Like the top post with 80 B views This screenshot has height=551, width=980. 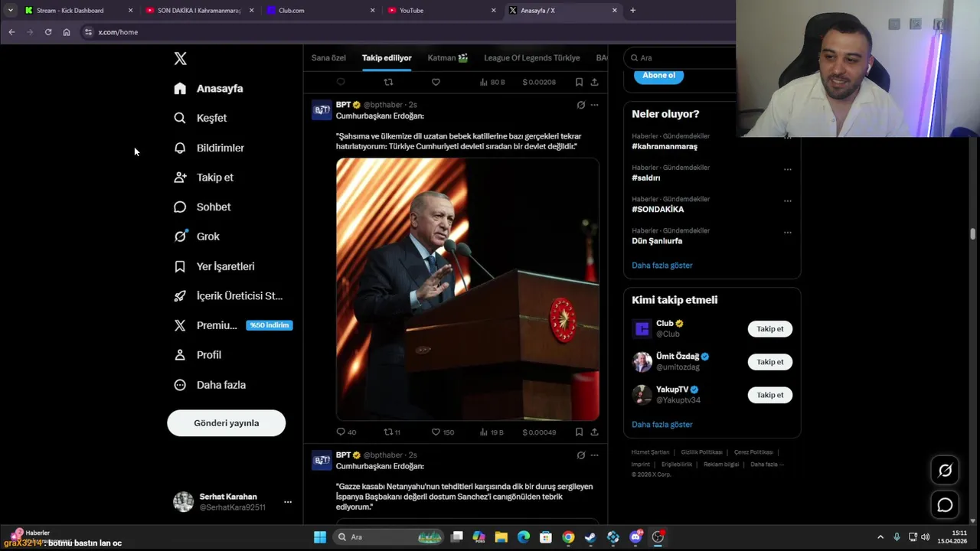pyautogui.click(x=436, y=82)
